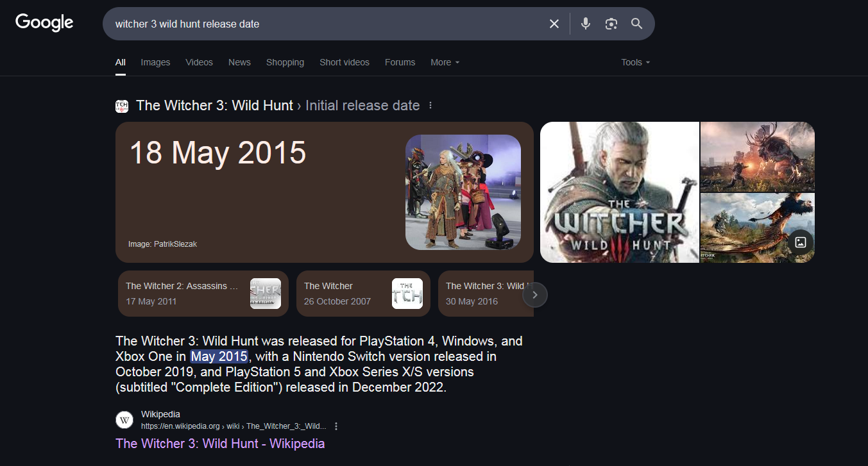Viewport: 868px width, 466px height.
Task: Click the 18 May 2015 date text
Action: coord(218,153)
